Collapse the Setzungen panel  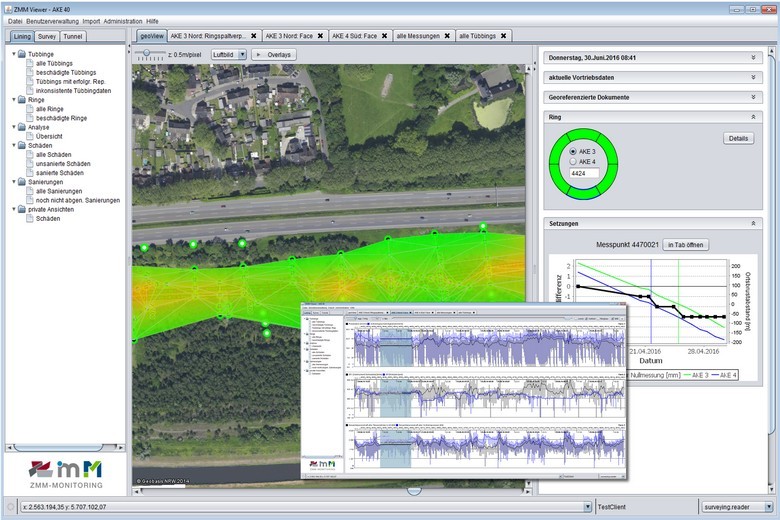tap(753, 223)
